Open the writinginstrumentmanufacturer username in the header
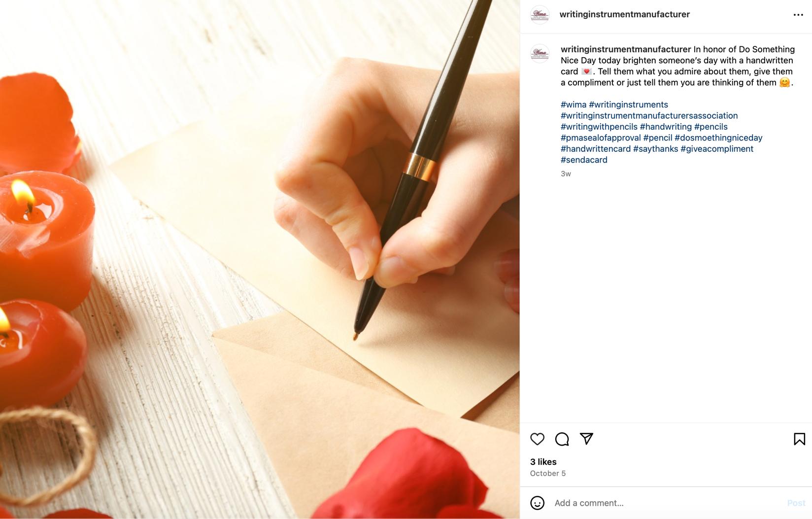The image size is (812, 519). pos(624,14)
